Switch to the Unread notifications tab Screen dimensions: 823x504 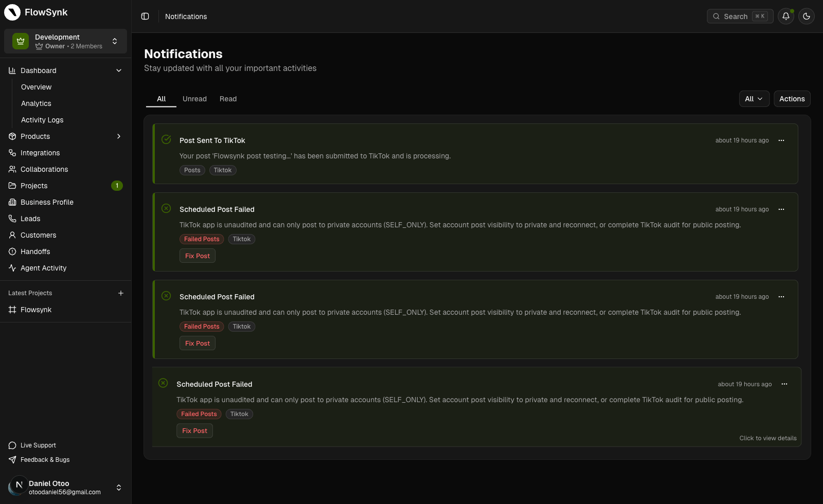(194, 99)
